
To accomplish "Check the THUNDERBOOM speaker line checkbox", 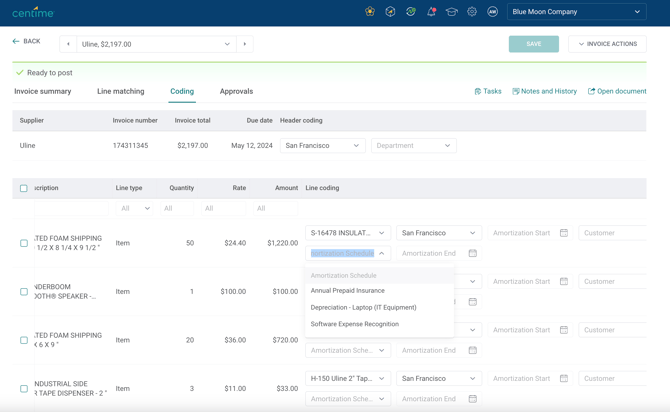I will tap(24, 291).
